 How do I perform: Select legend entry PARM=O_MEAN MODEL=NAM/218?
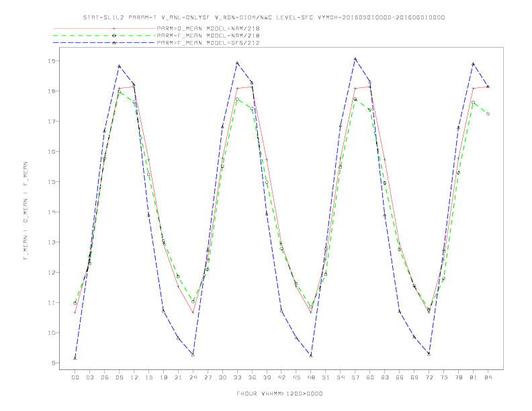[x=208, y=28]
